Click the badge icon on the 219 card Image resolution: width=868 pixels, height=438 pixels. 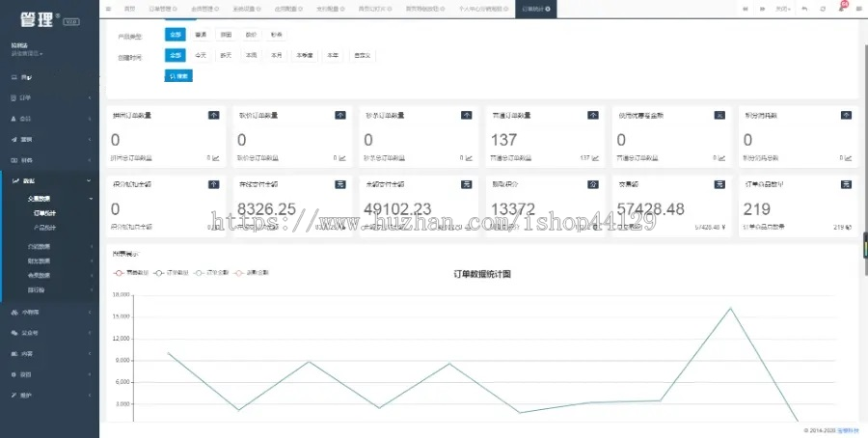(x=846, y=184)
